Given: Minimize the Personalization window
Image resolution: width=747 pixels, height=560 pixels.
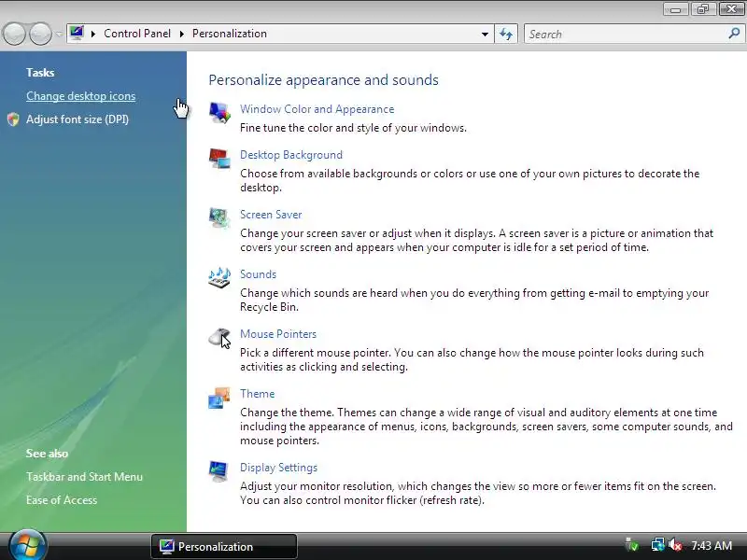Looking at the screenshot, I should tap(675, 9).
